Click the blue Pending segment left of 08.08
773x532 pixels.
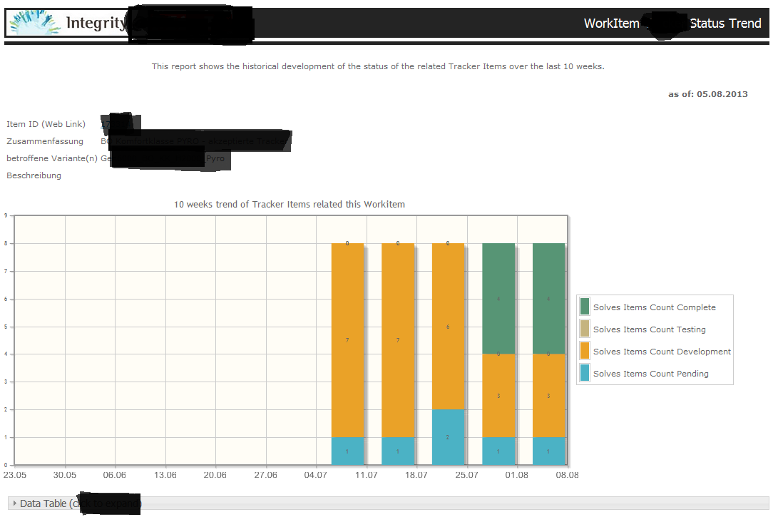(x=548, y=451)
